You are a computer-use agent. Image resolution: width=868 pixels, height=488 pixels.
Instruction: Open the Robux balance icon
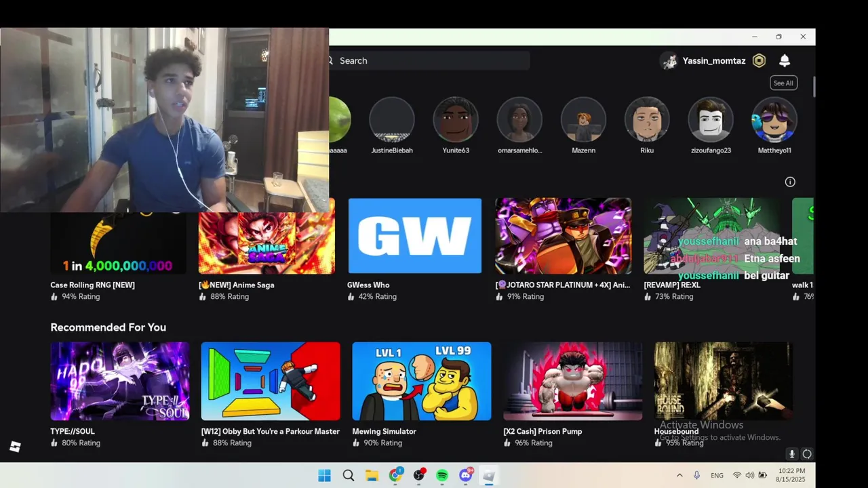tap(759, 61)
